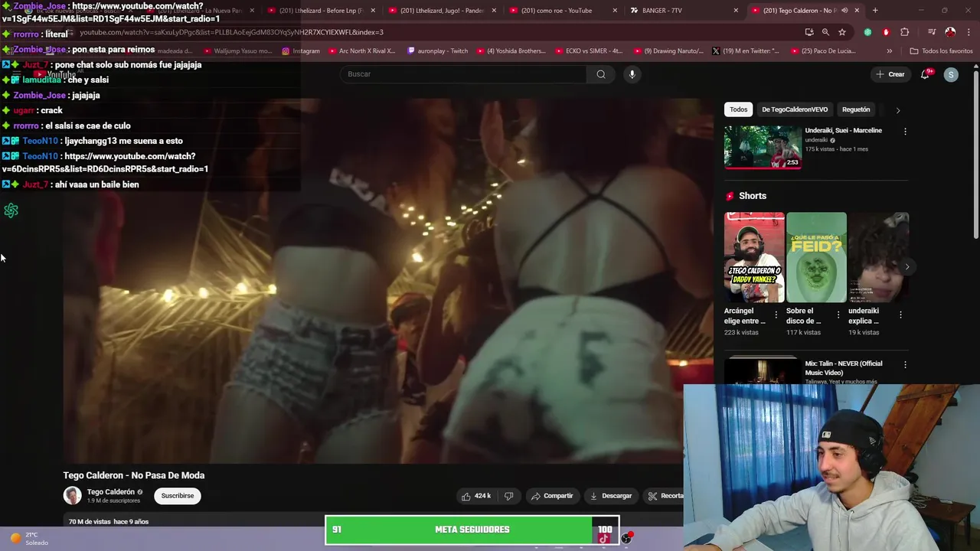Close the como roe tab

pos(615,11)
